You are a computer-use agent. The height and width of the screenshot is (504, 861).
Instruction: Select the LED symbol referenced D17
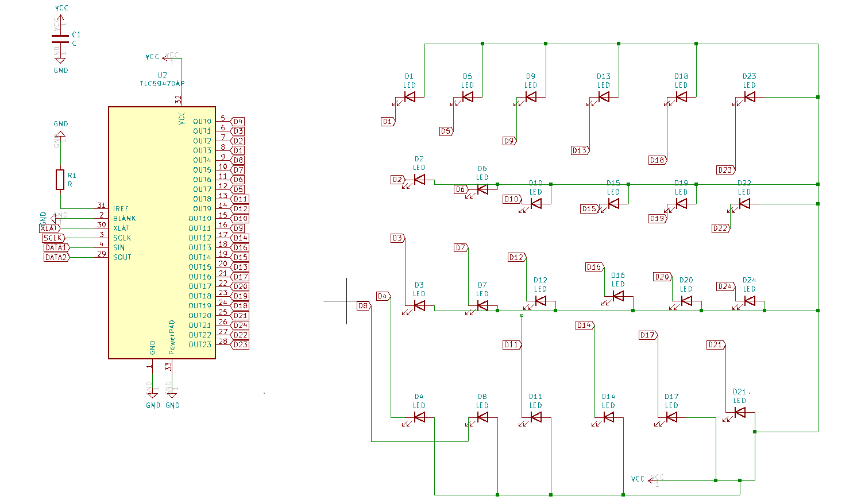click(671, 417)
